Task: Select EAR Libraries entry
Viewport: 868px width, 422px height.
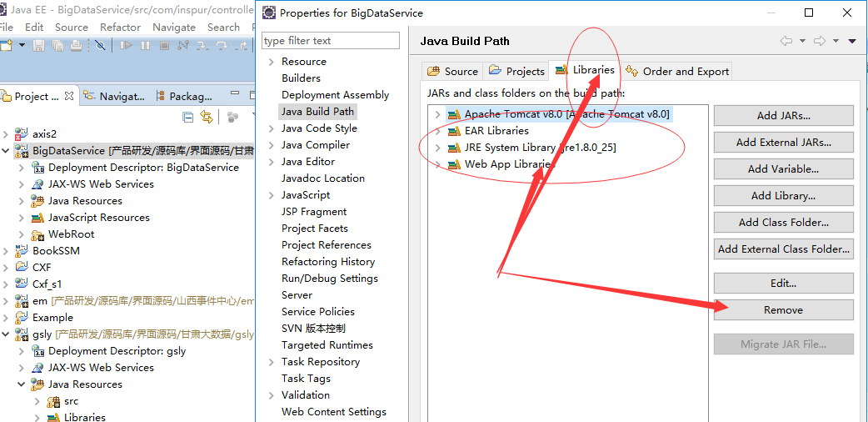Action: tap(496, 131)
